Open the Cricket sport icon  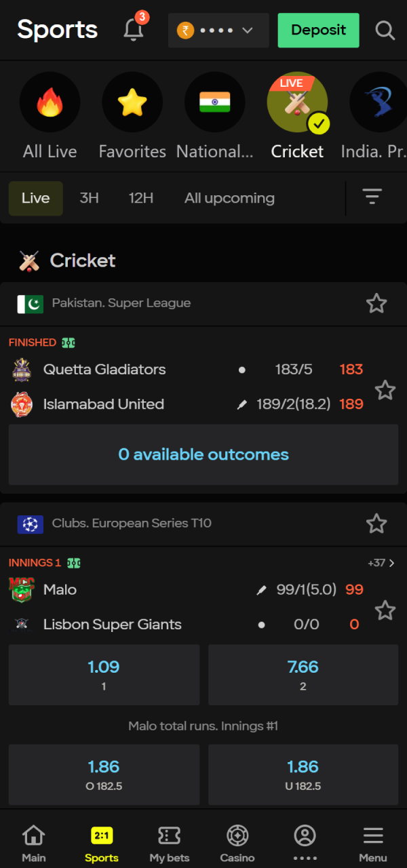[x=297, y=102]
